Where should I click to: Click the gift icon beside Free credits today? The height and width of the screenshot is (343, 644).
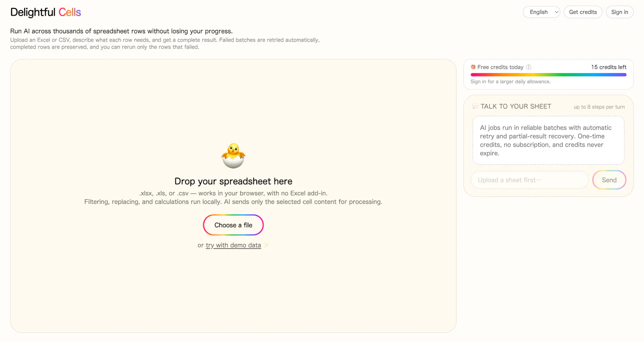pos(473,67)
